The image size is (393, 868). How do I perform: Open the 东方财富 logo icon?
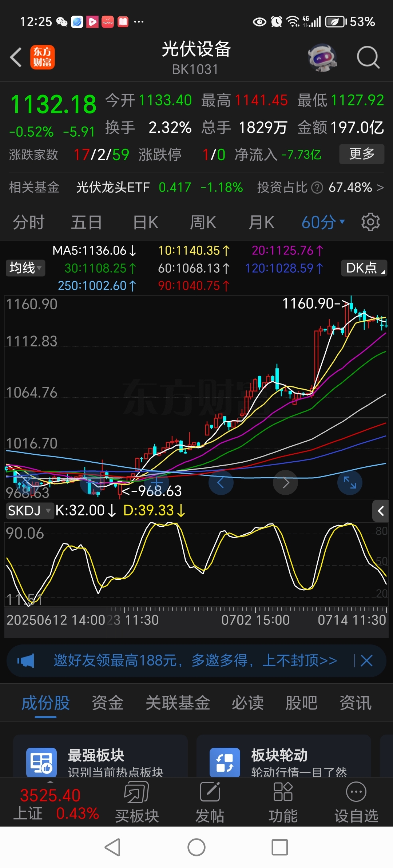click(x=43, y=57)
